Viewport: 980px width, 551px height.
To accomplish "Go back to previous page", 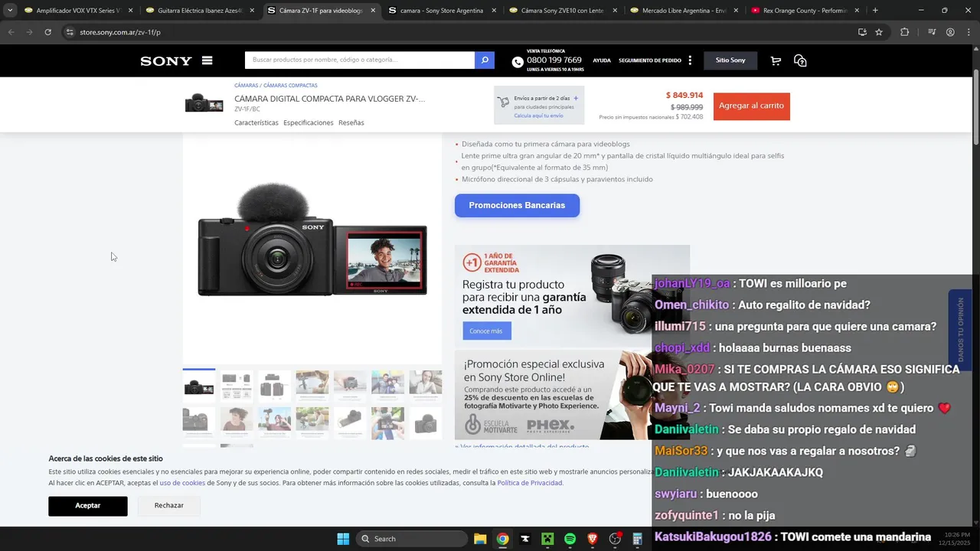I will click(11, 32).
